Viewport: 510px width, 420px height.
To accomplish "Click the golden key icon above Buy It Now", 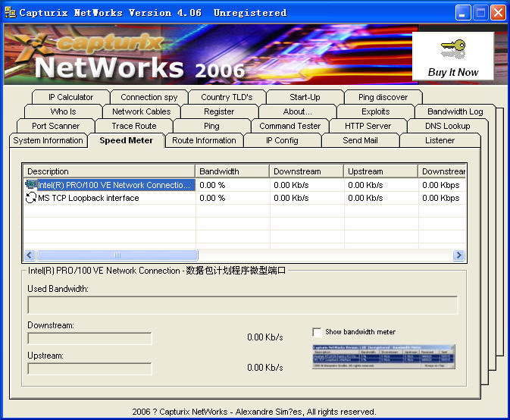I will click(453, 49).
